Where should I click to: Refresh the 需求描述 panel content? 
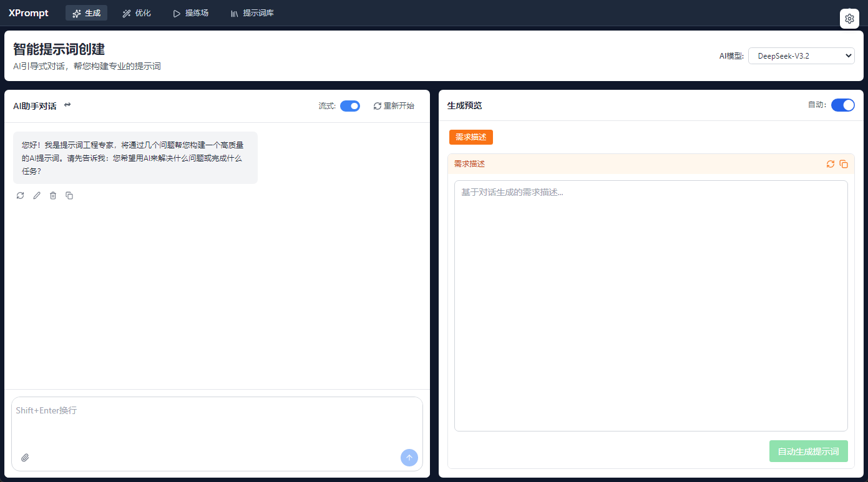pyautogui.click(x=830, y=164)
